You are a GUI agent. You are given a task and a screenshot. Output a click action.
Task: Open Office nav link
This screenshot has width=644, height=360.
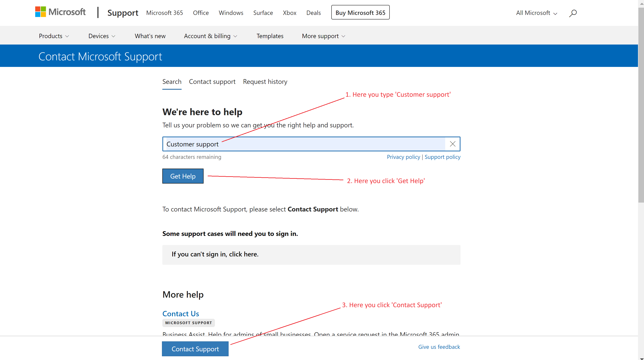coord(201,13)
